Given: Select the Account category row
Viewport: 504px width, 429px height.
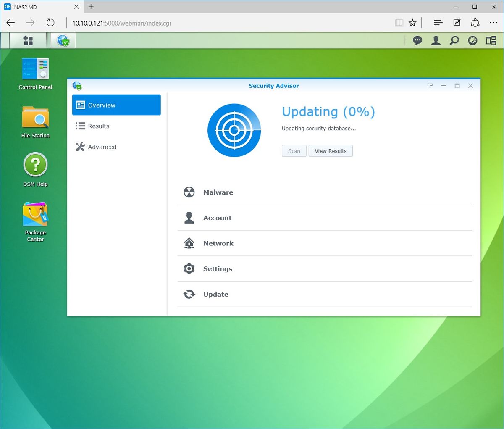Looking at the screenshot, I should coord(325,218).
